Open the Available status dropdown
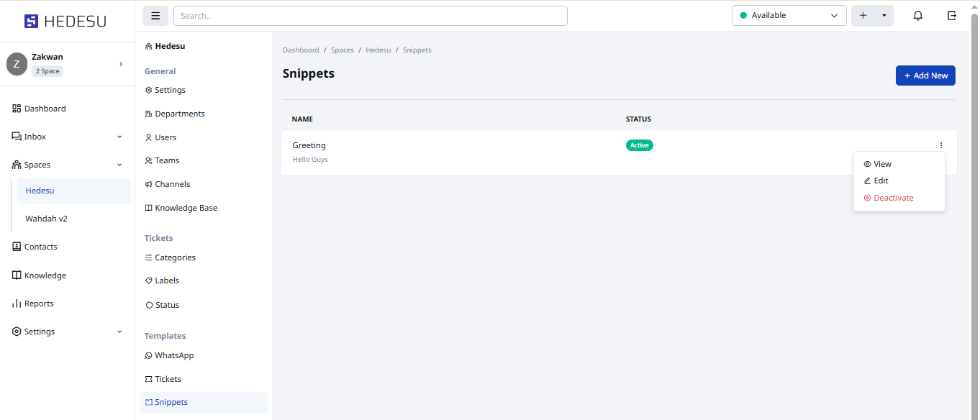The width and height of the screenshot is (980, 420). click(x=789, y=16)
